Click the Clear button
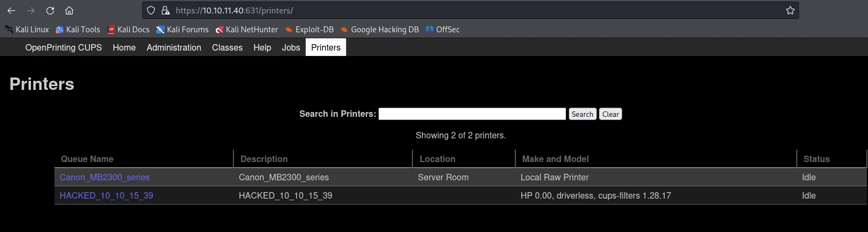 point(610,114)
